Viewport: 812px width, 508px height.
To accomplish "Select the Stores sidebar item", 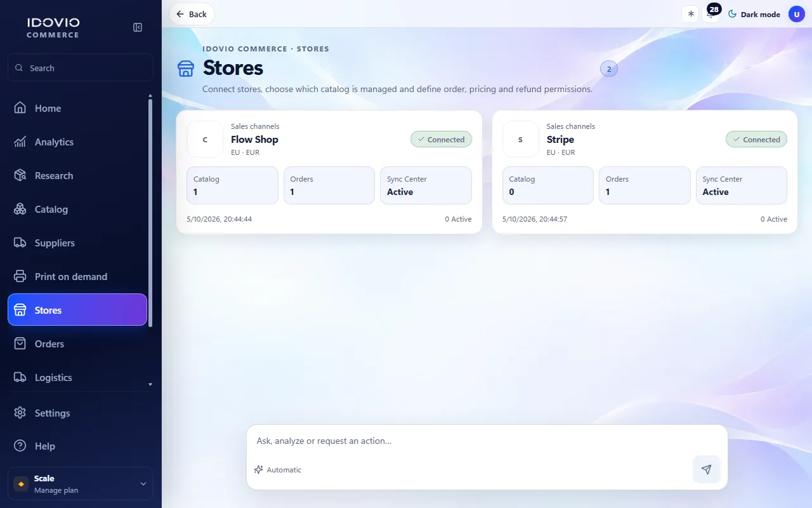I will [77, 310].
